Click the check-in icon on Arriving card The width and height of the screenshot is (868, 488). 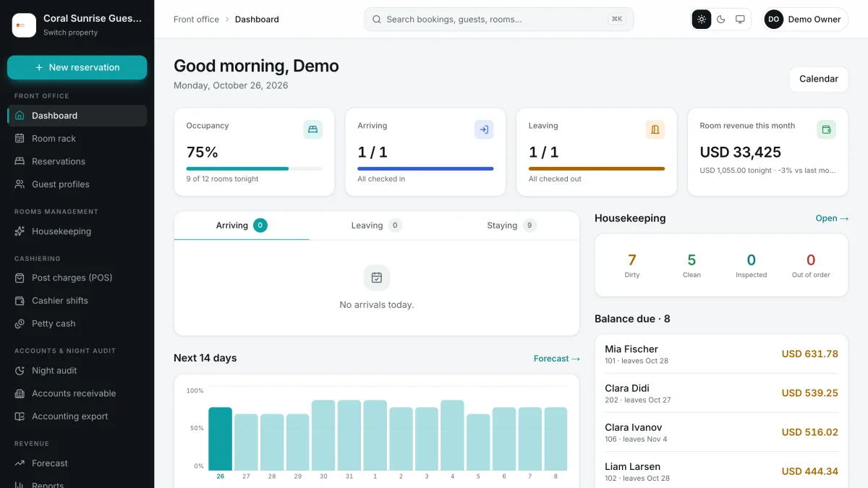click(x=484, y=129)
